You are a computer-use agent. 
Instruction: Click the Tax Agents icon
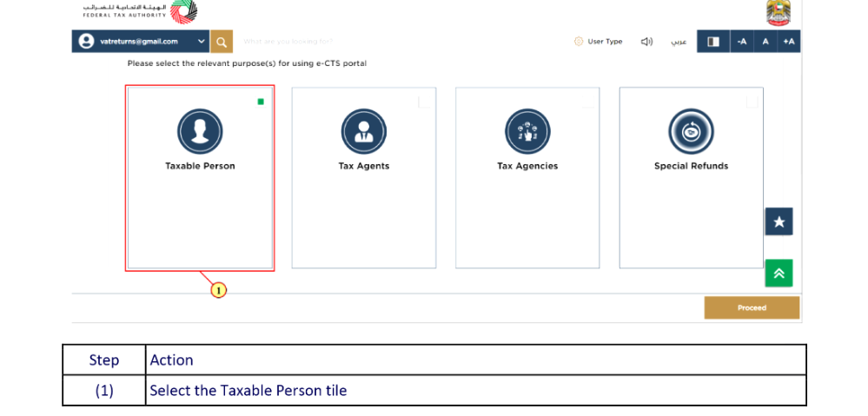click(363, 131)
